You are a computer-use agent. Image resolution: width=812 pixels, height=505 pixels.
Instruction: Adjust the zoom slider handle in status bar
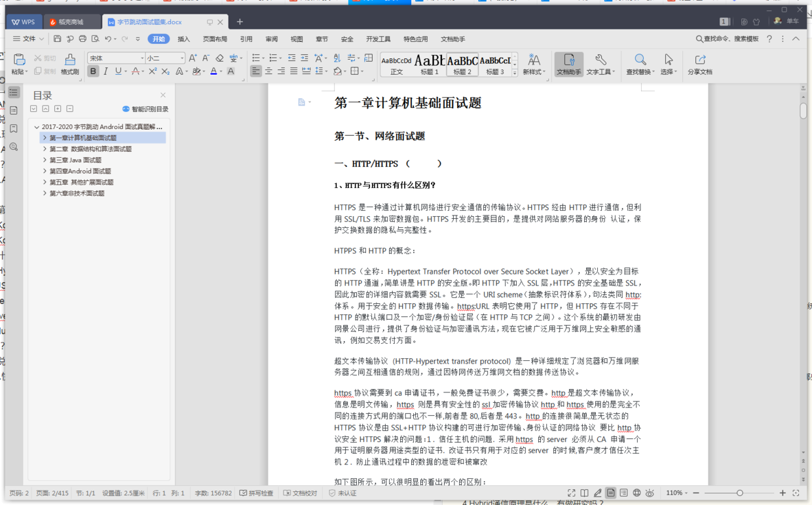[739, 493]
